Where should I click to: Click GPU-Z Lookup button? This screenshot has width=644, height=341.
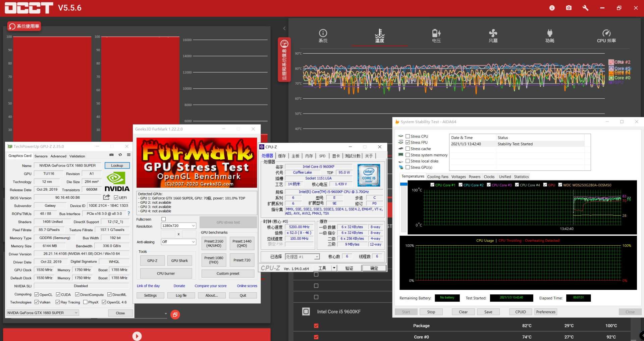[117, 165]
